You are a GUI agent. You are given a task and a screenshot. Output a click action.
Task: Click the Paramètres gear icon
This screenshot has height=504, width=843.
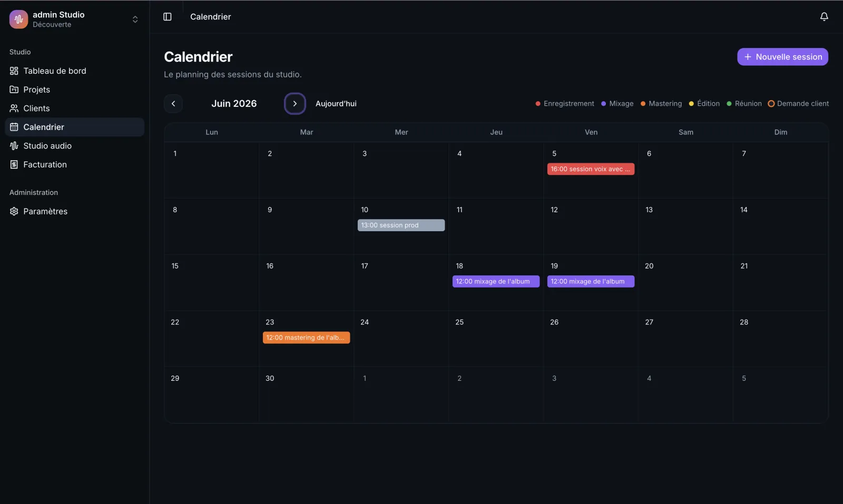[14, 211]
